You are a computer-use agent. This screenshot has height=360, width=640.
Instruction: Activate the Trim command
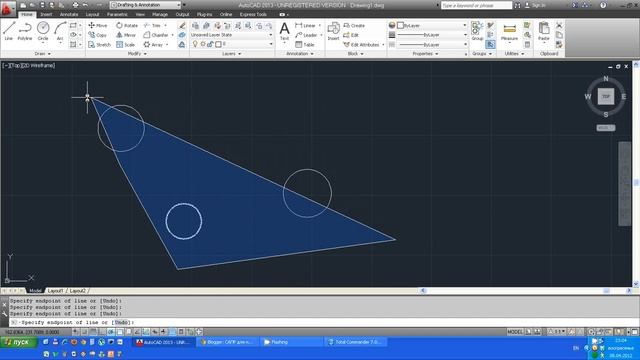click(x=152, y=25)
